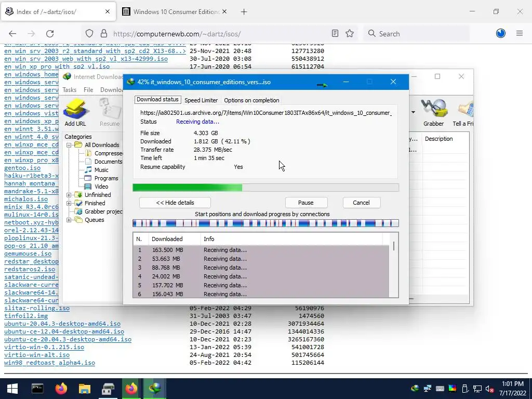Open tinfoil2.img link
Image resolution: width=532 pixels, height=399 pixels.
tap(26, 316)
